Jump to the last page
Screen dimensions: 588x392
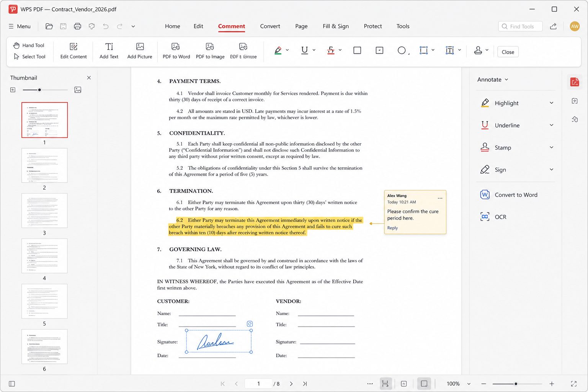[305, 384]
